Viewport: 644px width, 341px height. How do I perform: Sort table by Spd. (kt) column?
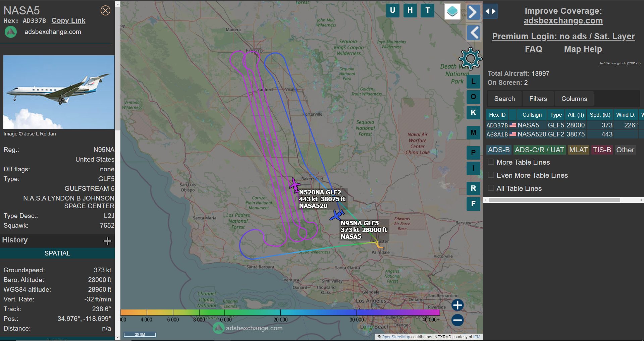(x=600, y=115)
